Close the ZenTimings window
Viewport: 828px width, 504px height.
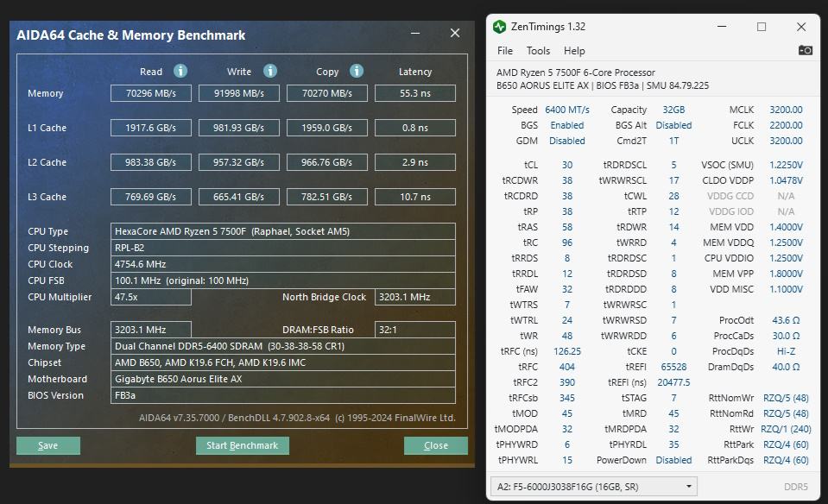pyautogui.click(x=801, y=27)
